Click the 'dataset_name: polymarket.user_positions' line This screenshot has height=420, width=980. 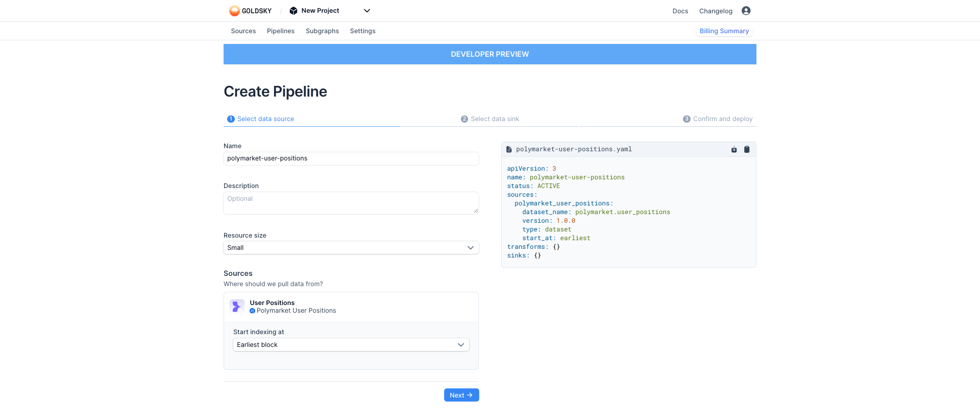(596, 212)
